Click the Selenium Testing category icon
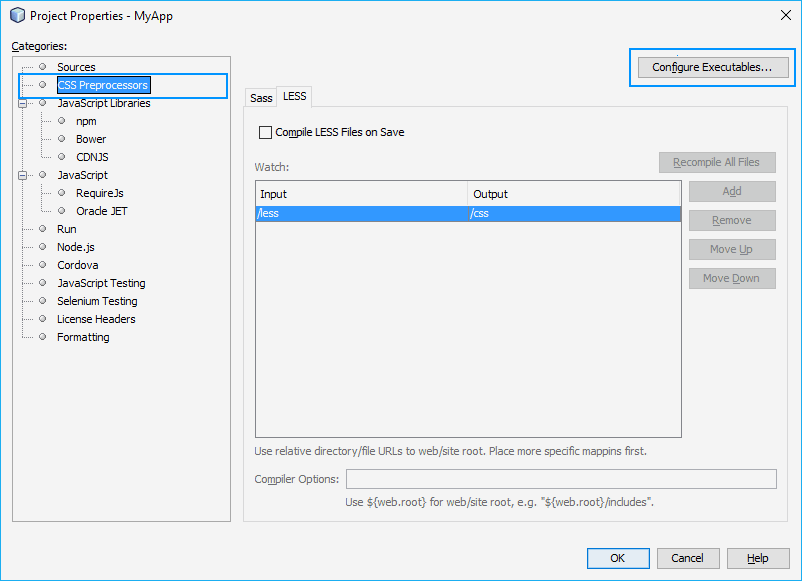802x581 pixels. pos(41,300)
